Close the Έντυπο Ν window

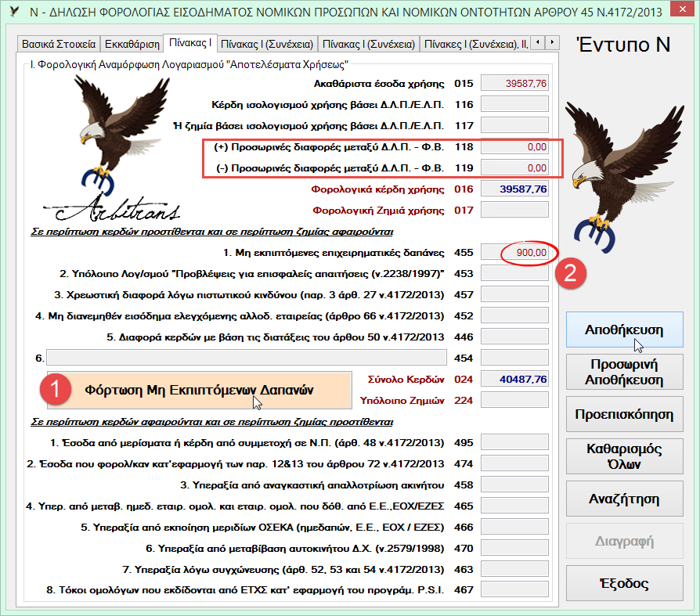click(x=682, y=9)
